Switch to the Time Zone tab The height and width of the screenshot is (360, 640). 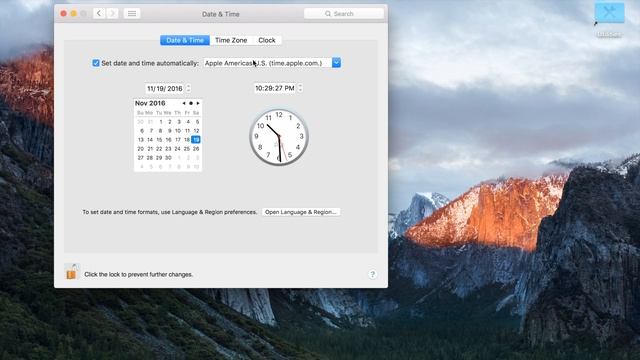231,40
